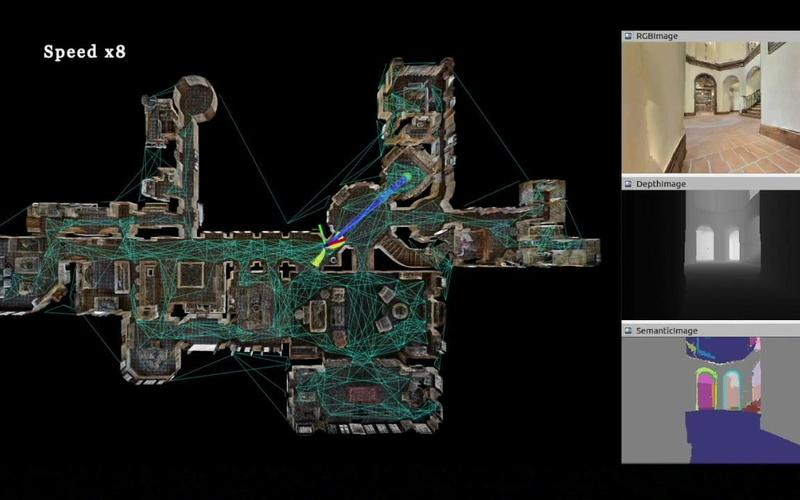
Task: Click the green goal marker on map
Action: coord(406,179)
